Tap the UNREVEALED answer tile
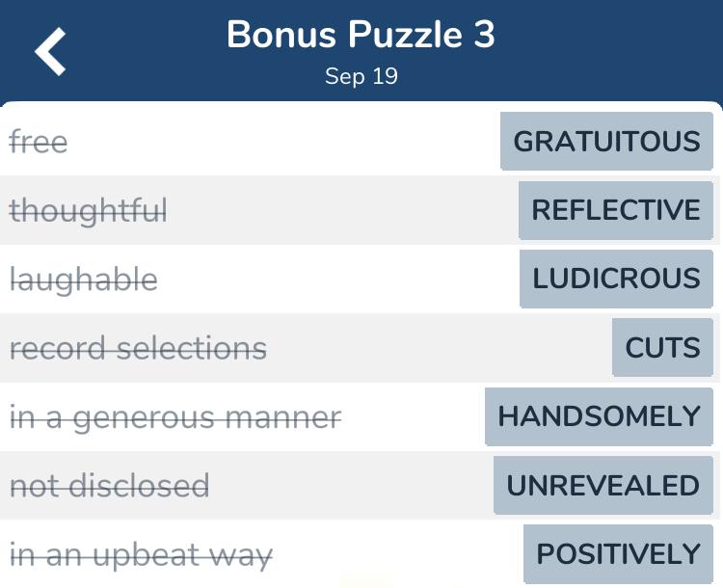This screenshot has width=723, height=588. (x=603, y=485)
